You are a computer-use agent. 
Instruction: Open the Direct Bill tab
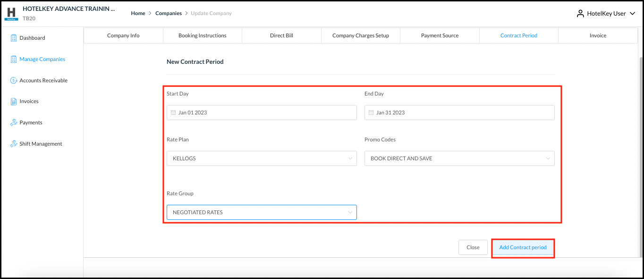coord(281,35)
